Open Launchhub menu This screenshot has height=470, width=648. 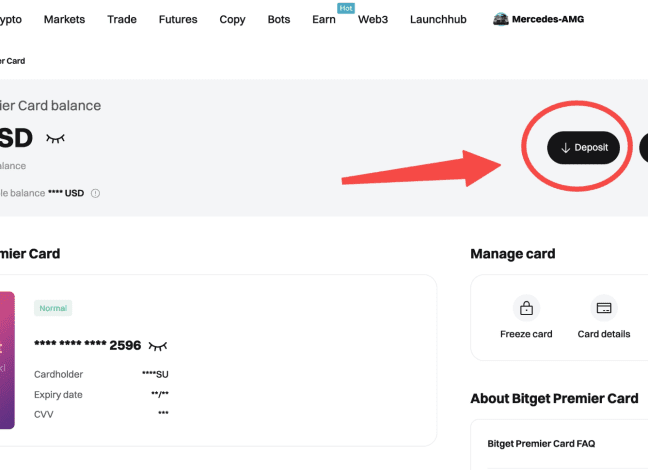[439, 19]
